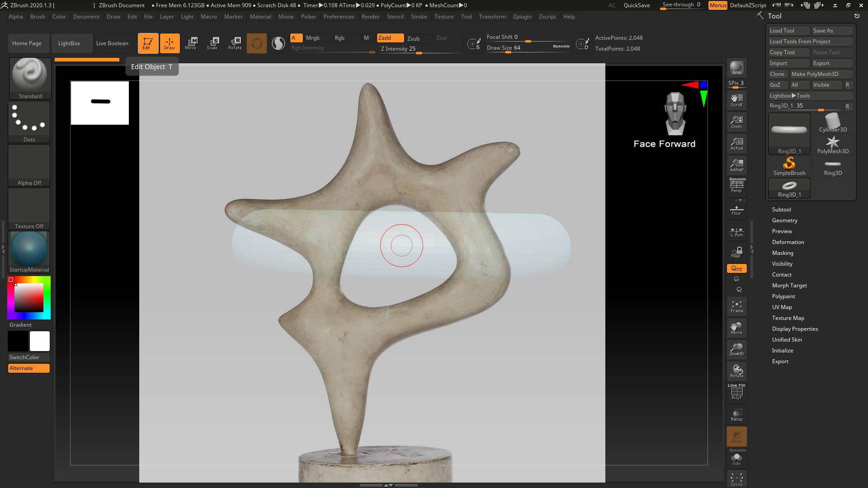The height and width of the screenshot is (488, 868).
Task: Select the Cylinder3D tool thumbnail
Action: click(x=833, y=122)
